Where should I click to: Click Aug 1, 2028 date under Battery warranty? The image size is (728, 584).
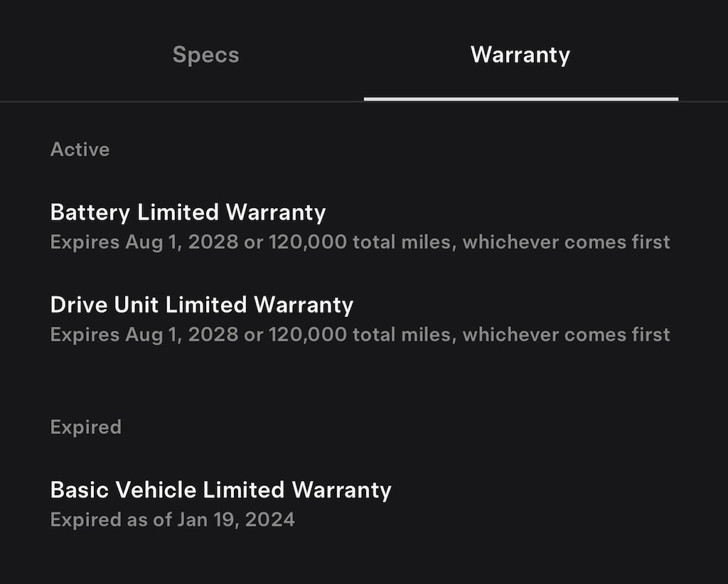tap(182, 242)
